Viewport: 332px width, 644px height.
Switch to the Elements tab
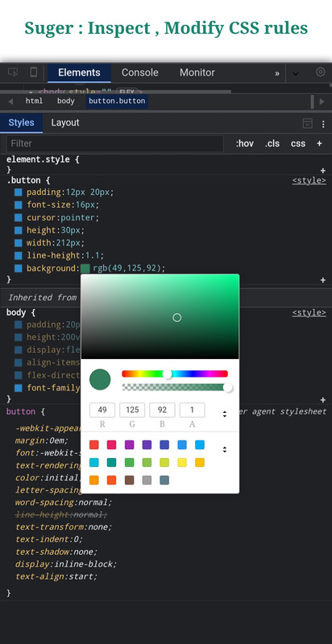click(x=79, y=72)
